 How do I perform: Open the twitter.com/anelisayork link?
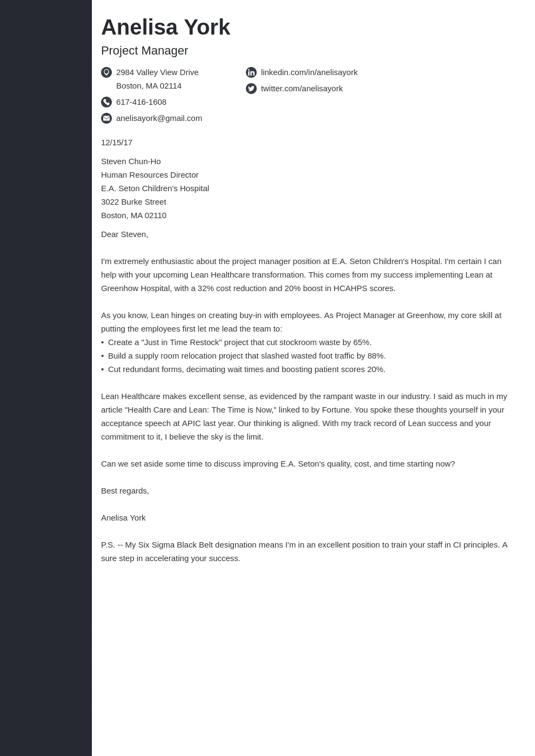[x=302, y=89]
